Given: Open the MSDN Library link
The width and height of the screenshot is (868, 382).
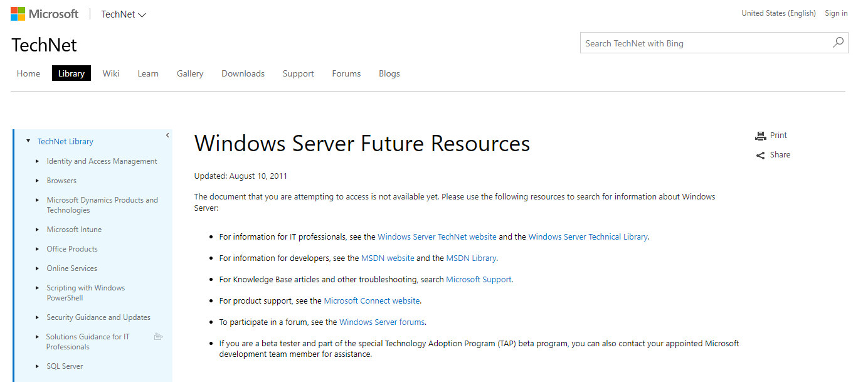Looking at the screenshot, I should pos(471,258).
